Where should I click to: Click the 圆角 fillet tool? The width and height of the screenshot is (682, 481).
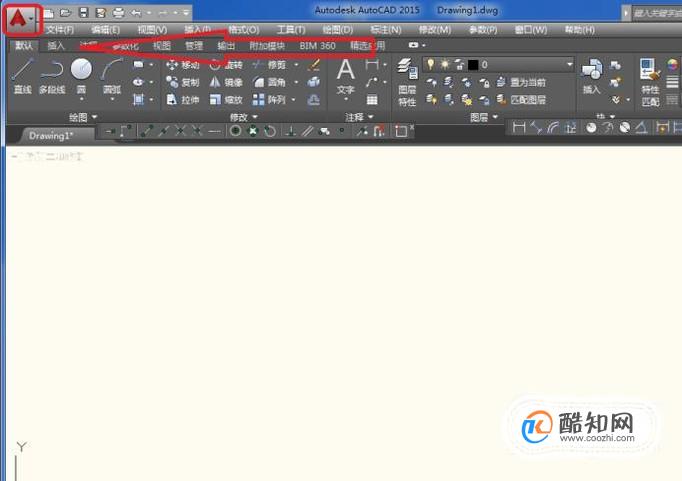coord(269,82)
